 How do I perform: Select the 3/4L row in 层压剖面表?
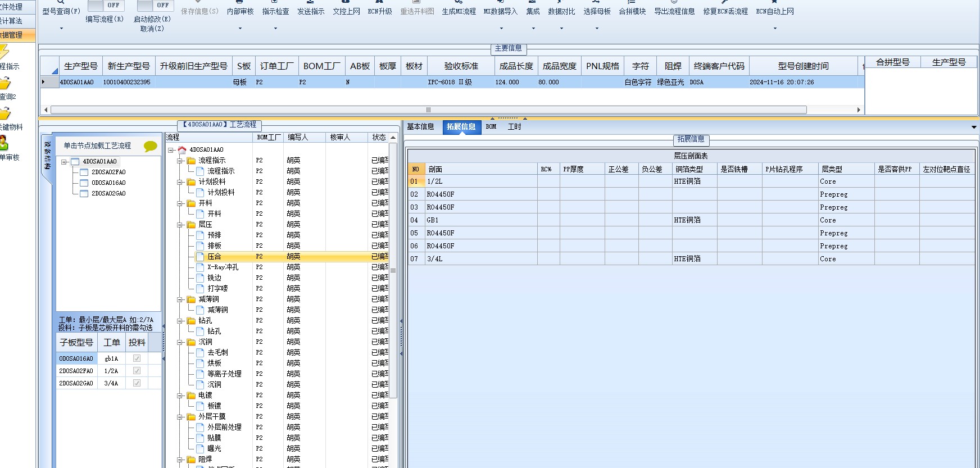pos(691,259)
